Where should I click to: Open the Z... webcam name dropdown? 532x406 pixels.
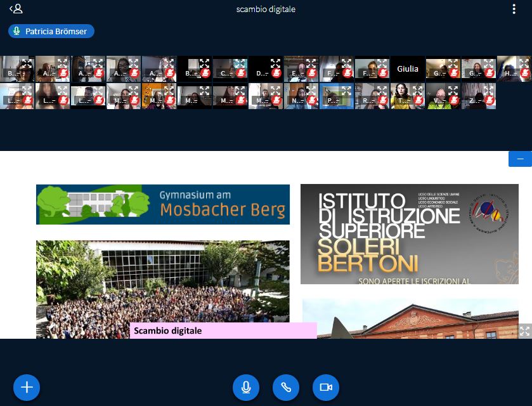pyautogui.click(x=475, y=100)
